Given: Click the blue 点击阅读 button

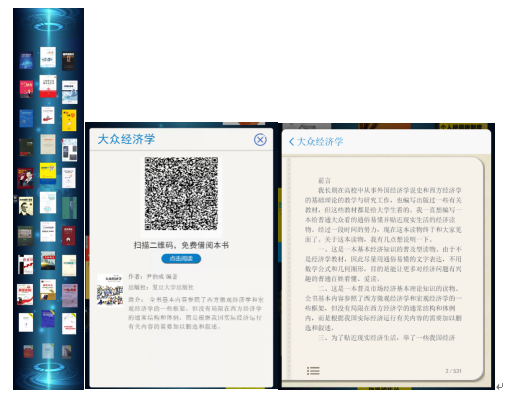Looking at the screenshot, I should [181, 259].
